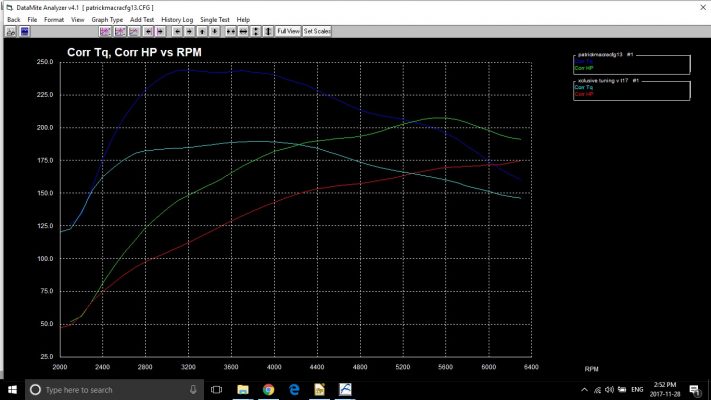Open the clock showing 2:52 PM

click(x=665, y=390)
